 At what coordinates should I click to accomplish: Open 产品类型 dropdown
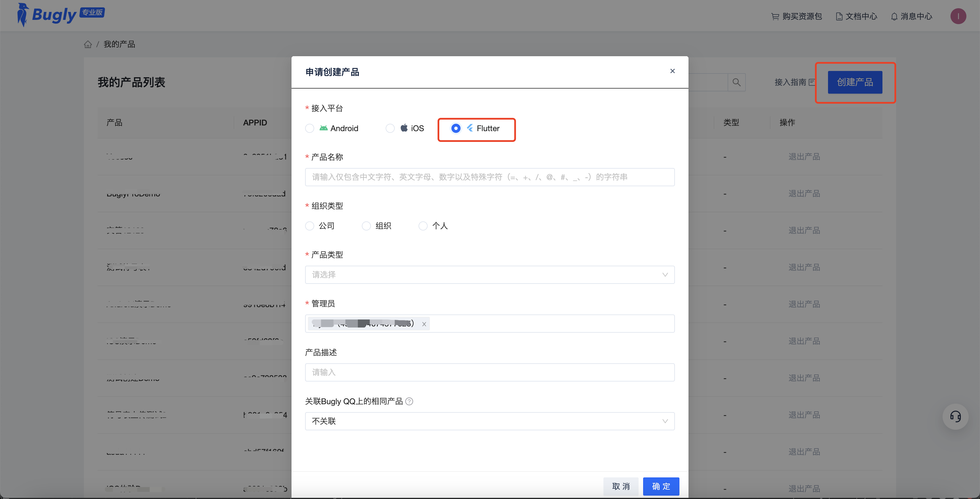[490, 275]
